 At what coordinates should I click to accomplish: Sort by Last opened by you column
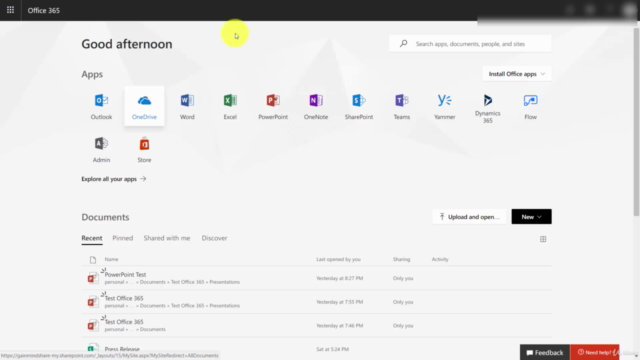click(x=338, y=259)
